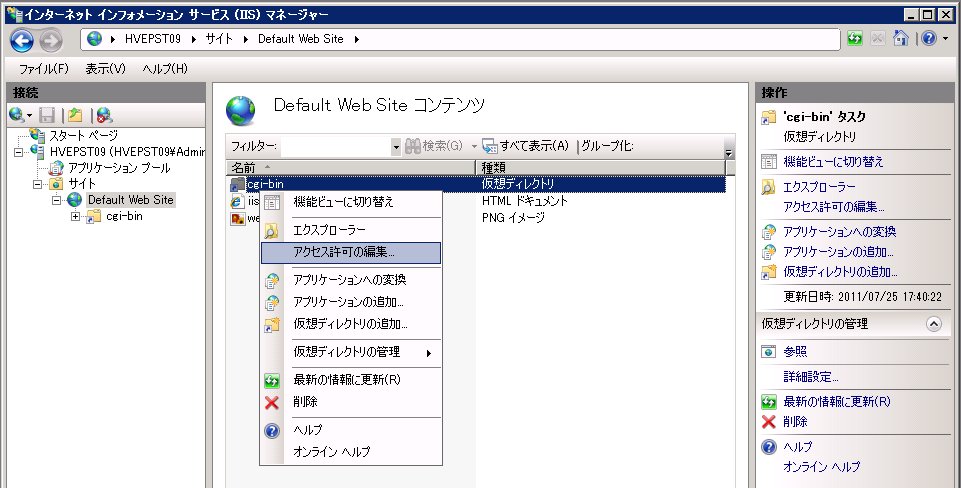Click the globe icon in the address bar
The image size is (961, 488).
[x=94, y=39]
